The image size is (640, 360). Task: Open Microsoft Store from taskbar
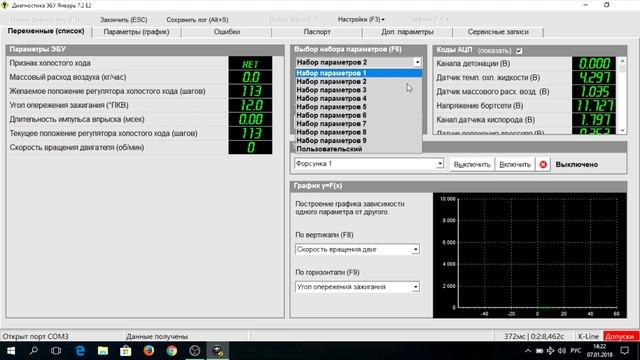click(x=126, y=351)
